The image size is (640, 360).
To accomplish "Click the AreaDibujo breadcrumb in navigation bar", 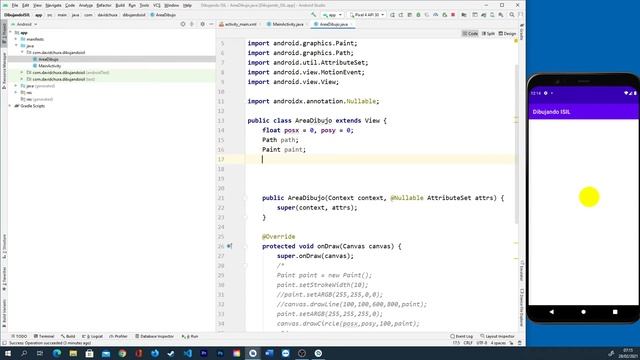I will (x=163, y=15).
